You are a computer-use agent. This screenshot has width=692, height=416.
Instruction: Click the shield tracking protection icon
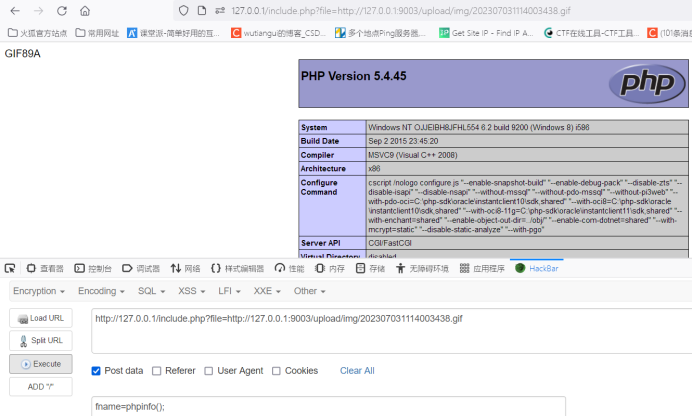coord(184,11)
